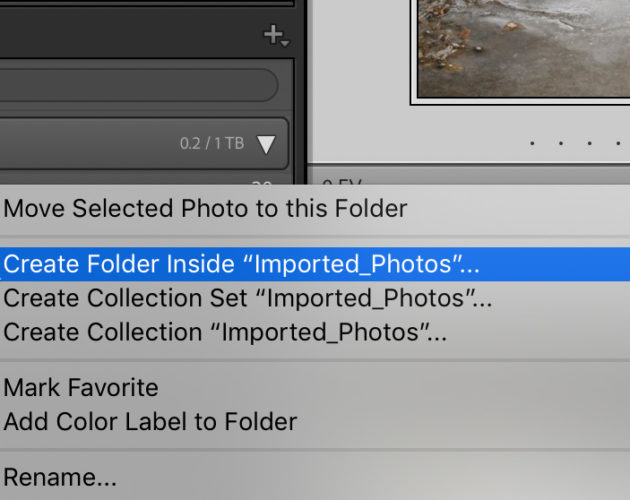
Task: Click the small arrow beside the plus icon
Action: (285, 43)
